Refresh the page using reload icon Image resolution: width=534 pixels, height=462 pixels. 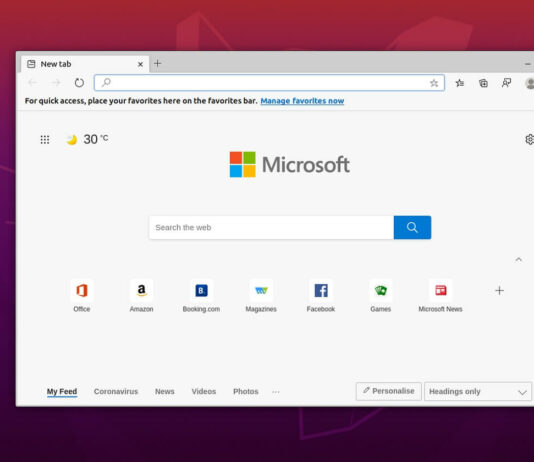coord(79,83)
